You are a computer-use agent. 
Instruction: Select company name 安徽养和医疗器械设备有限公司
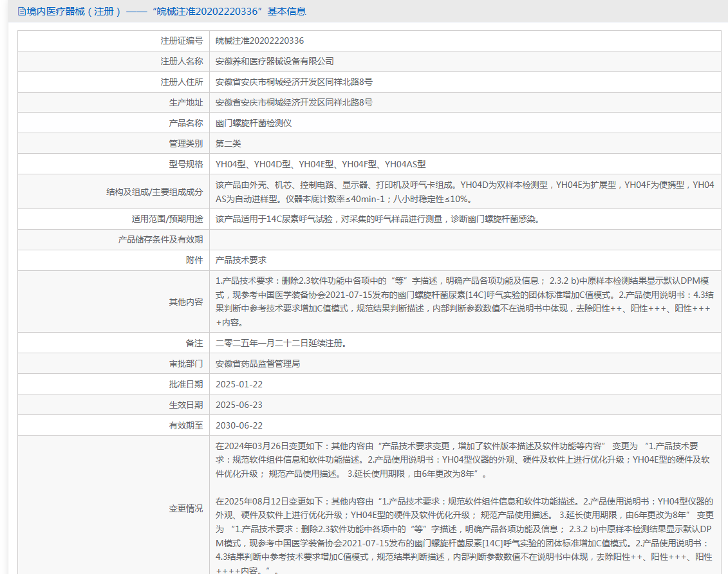point(274,61)
